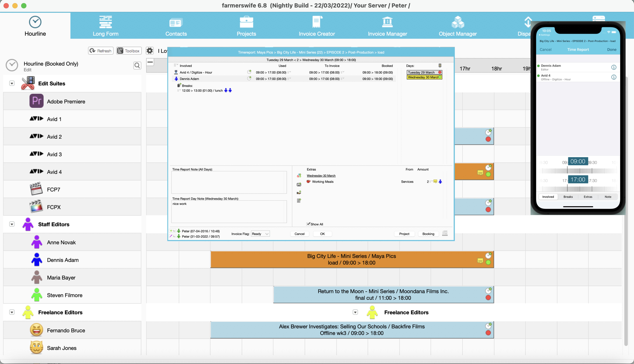Select Steven Filmore in the resource list
This screenshot has height=364, width=634.
[72, 295]
